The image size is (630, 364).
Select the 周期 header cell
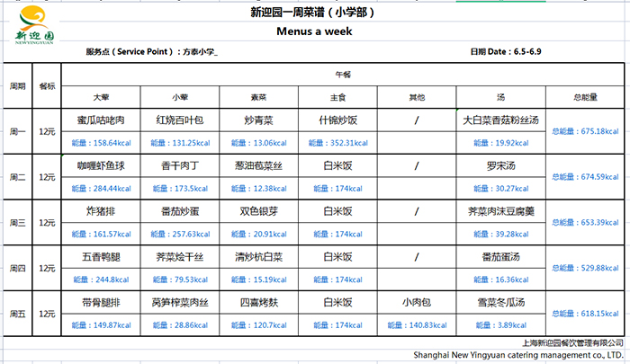tap(18, 86)
